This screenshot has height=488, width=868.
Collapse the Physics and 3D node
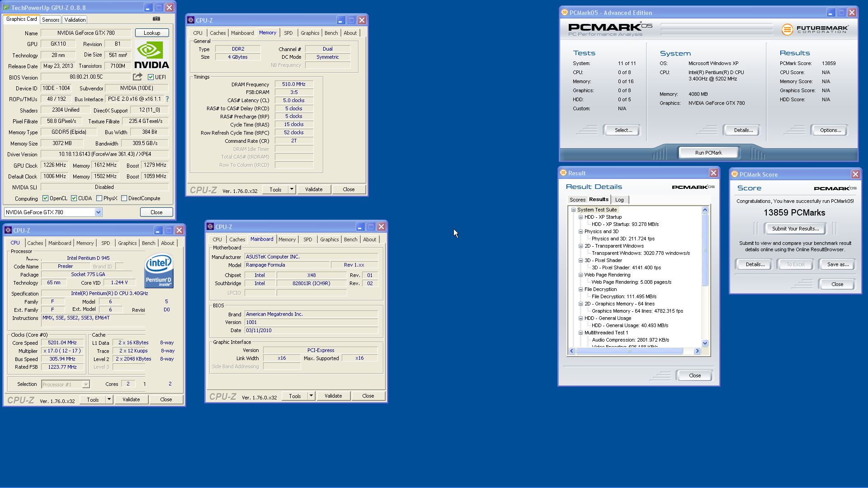(580, 231)
